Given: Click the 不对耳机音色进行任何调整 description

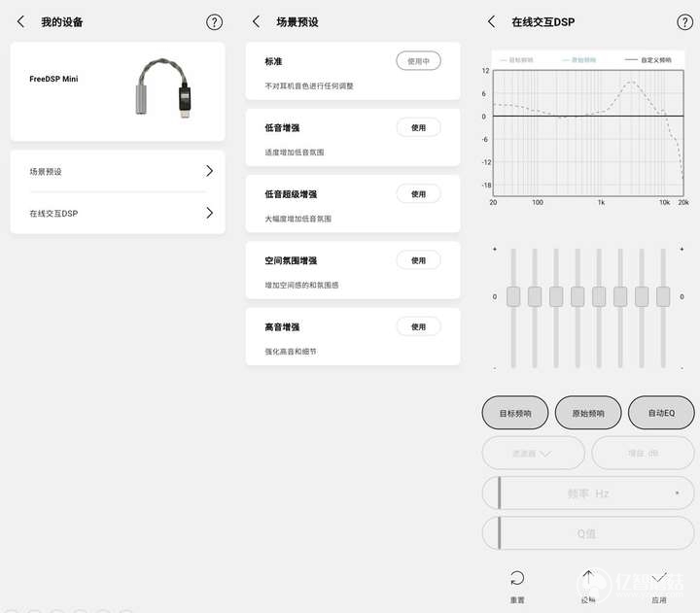Looking at the screenshot, I should (x=309, y=85).
